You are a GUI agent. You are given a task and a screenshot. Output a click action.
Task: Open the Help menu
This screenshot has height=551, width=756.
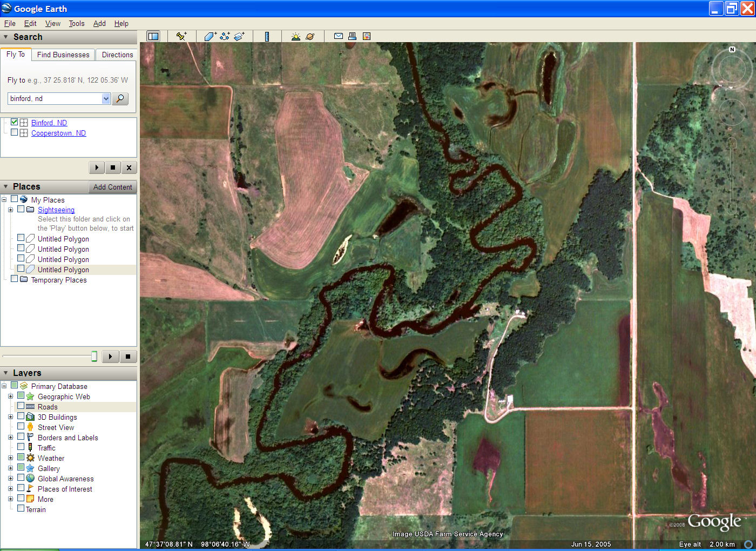tap(122, 23)
